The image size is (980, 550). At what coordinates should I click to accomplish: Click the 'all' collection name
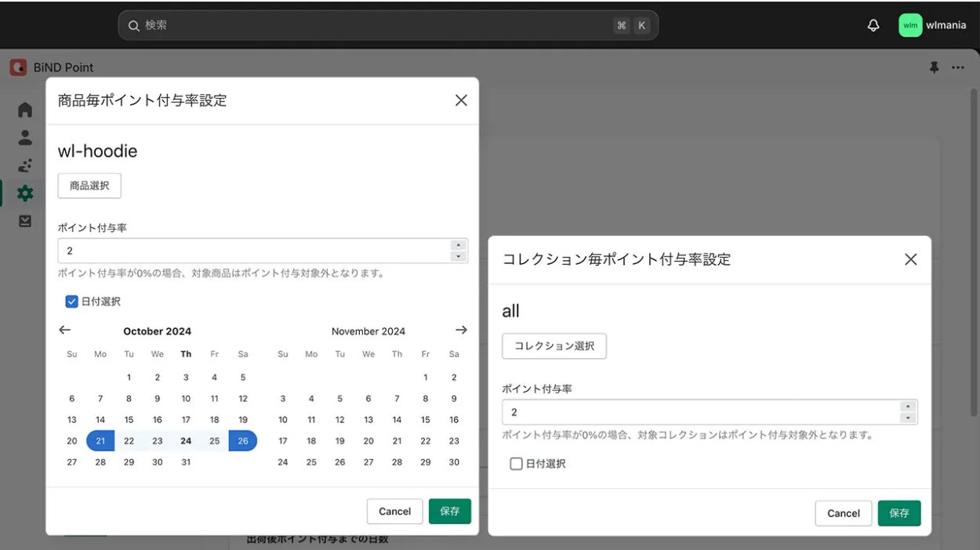510,311
